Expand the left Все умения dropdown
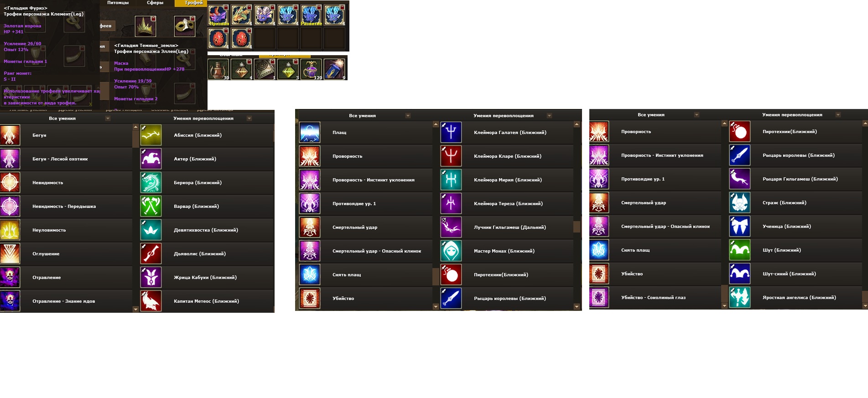The image size is (868, 398). click(108, 119)
